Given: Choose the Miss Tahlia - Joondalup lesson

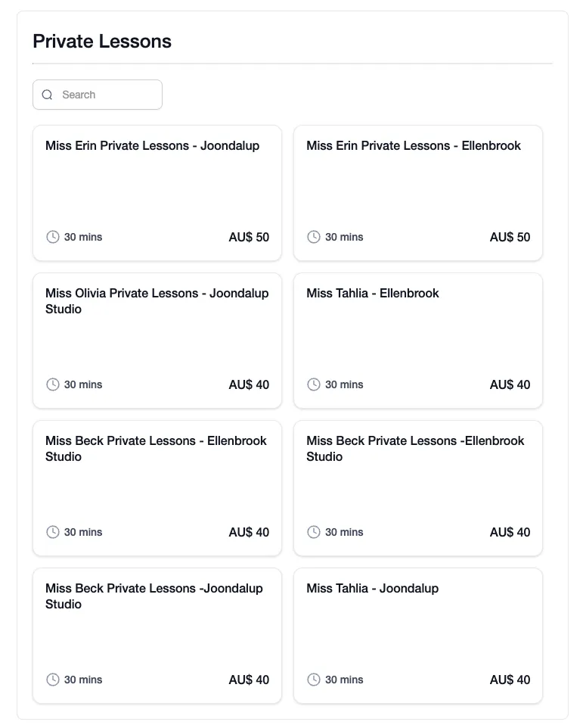Looking at the screenshot, I should click(x=373, y=589).
